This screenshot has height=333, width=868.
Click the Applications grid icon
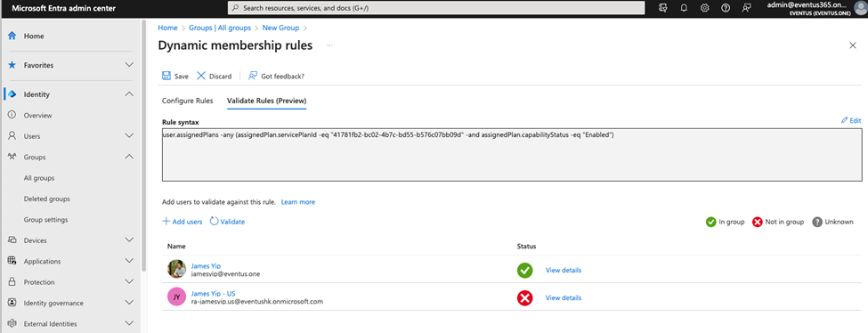coord(12,261)
